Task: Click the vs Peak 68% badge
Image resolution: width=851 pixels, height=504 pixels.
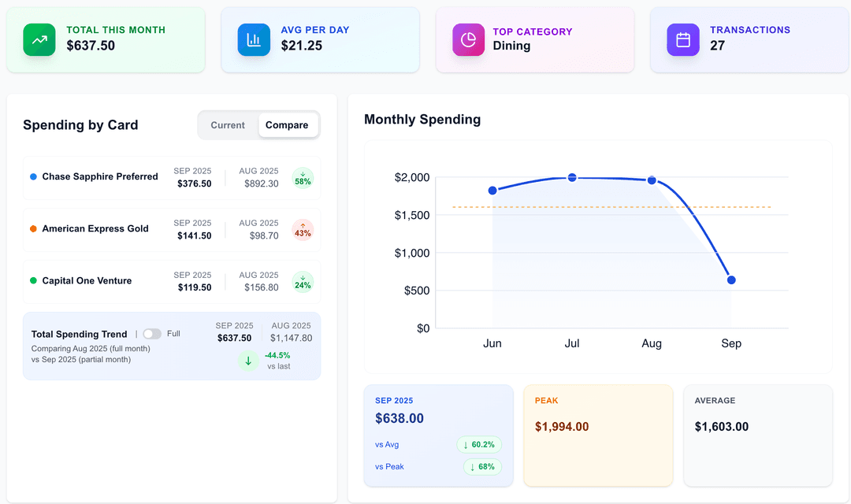Action: pos(482,467)
